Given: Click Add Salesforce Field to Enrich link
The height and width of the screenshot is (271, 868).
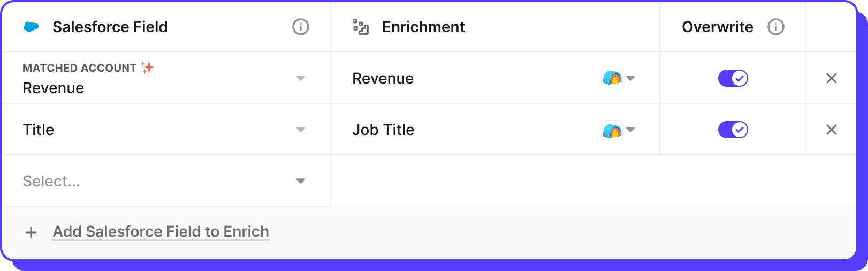Looking at the screenshot, I should [x=161, y=232].
